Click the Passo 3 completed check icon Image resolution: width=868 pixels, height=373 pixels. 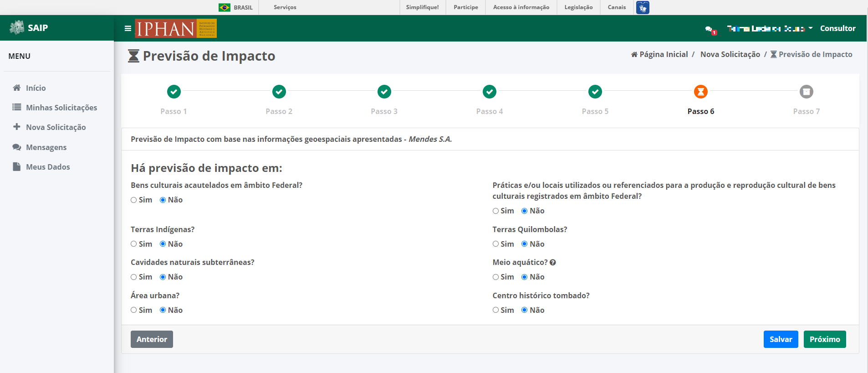tap(384, 92)
